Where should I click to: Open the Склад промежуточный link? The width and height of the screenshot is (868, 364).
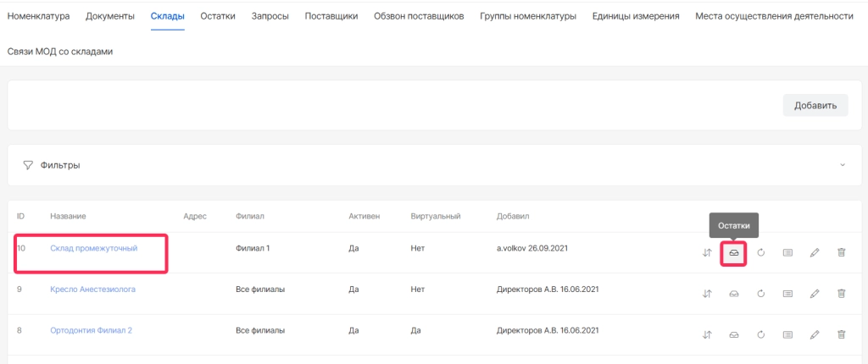(93, 248)
